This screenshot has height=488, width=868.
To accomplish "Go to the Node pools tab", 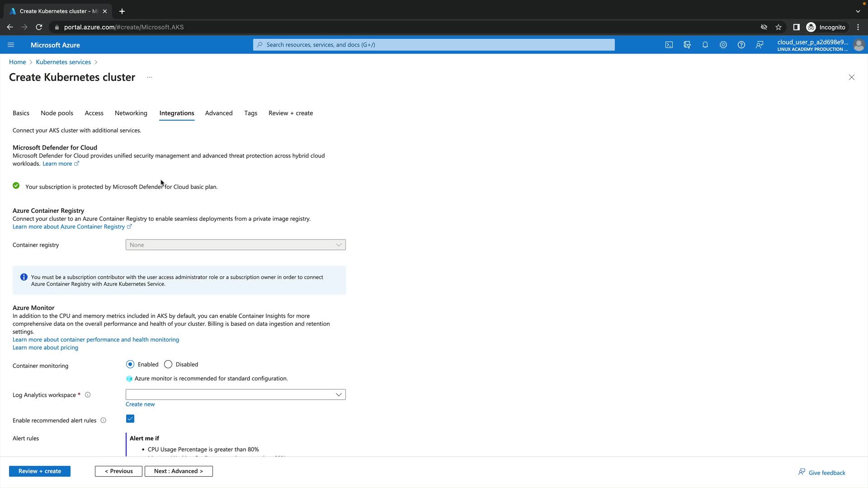I will pyautogui.click(x=57, y=113).
